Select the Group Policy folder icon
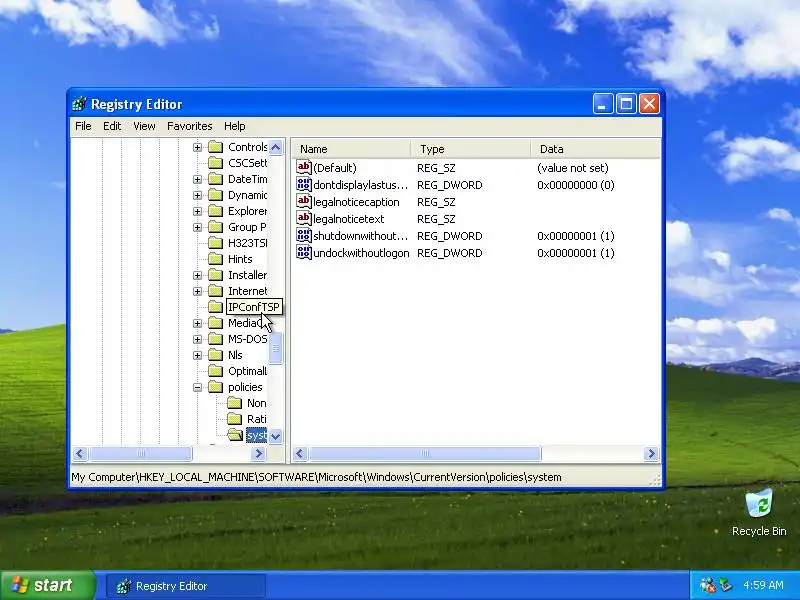This screenshot has width=800, height=600. [216, 227]
